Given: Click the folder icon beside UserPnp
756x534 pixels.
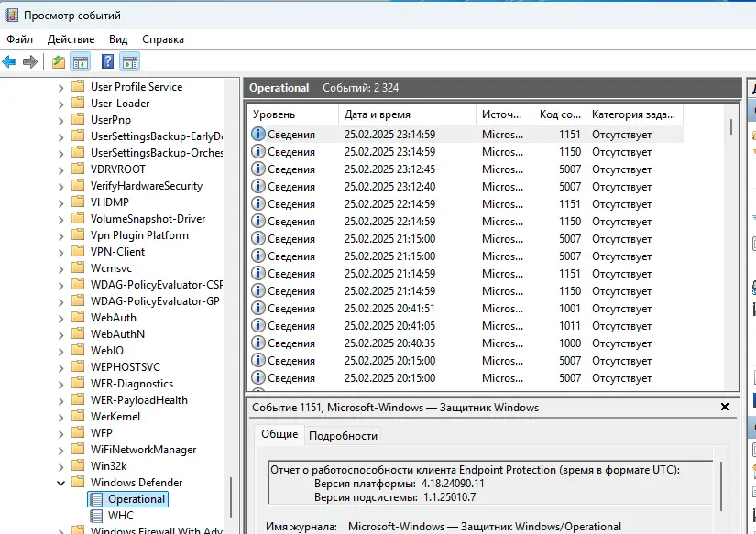Looking at the screenshot, I should 78,119.
